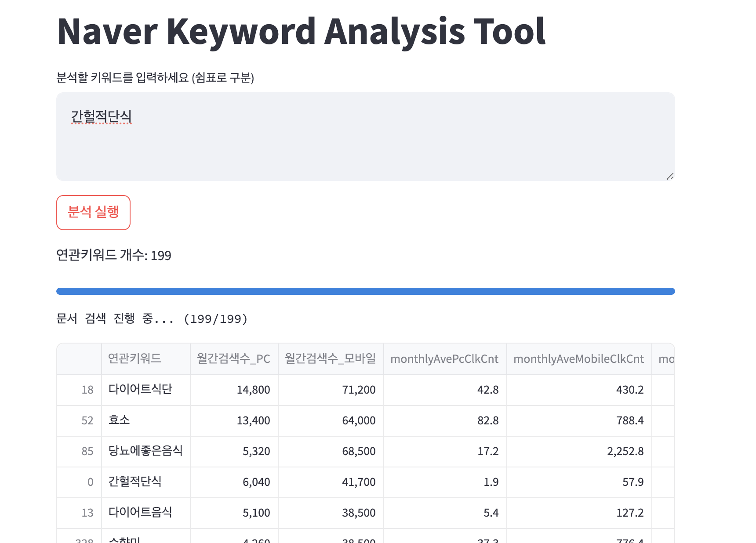The height and width of the screenshot is (543, 756).
Task: Select the 효소 keyword cell
Action: pyautogui.click(x=145, y=420)
